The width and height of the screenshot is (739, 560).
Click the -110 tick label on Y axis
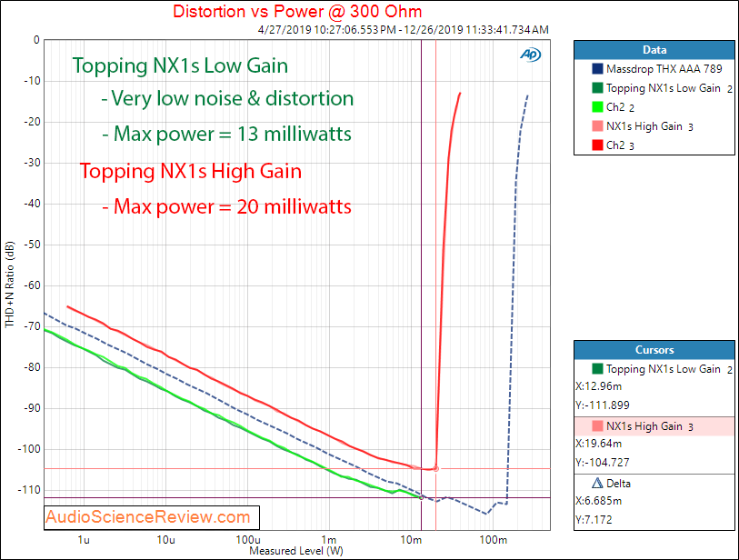[x=29, y=490]
